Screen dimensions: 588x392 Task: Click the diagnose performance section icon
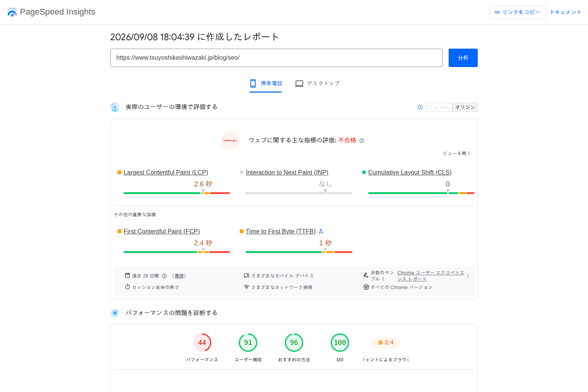click(x=115, y=313)
